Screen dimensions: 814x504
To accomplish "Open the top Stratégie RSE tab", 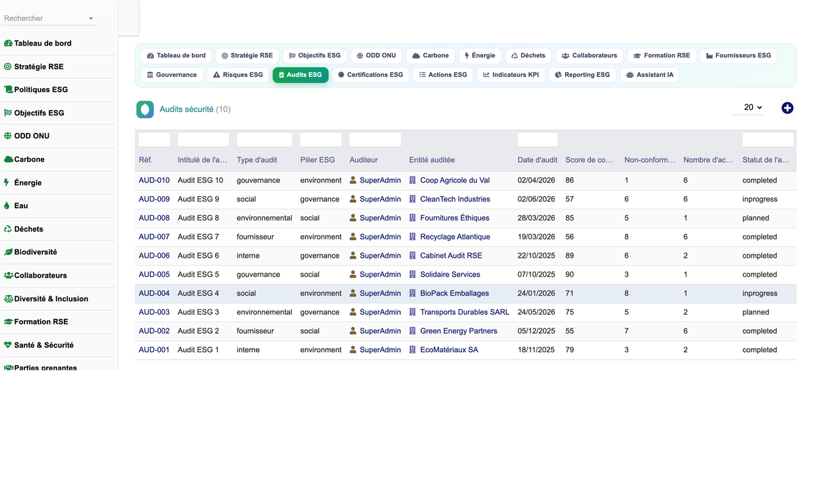I will pos(247,56).
